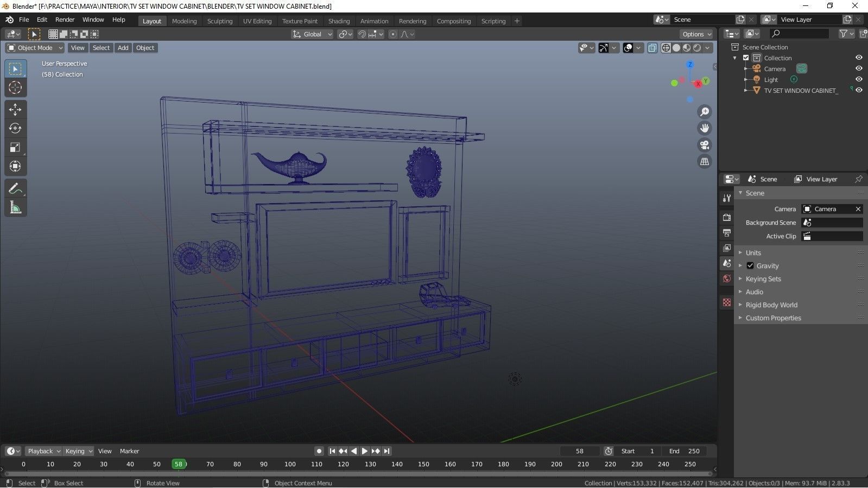Image resolution: width=868 pixels, height=488 pixels.
Task: Click Play animation button
Action: coord(365,451)
